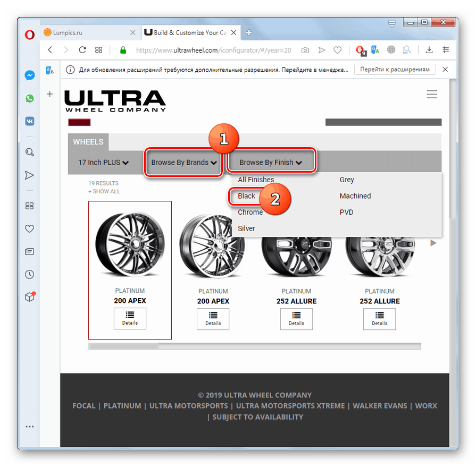Open WhatsApp from the sidebar
476x467 pixels.
tap(29, 98)
